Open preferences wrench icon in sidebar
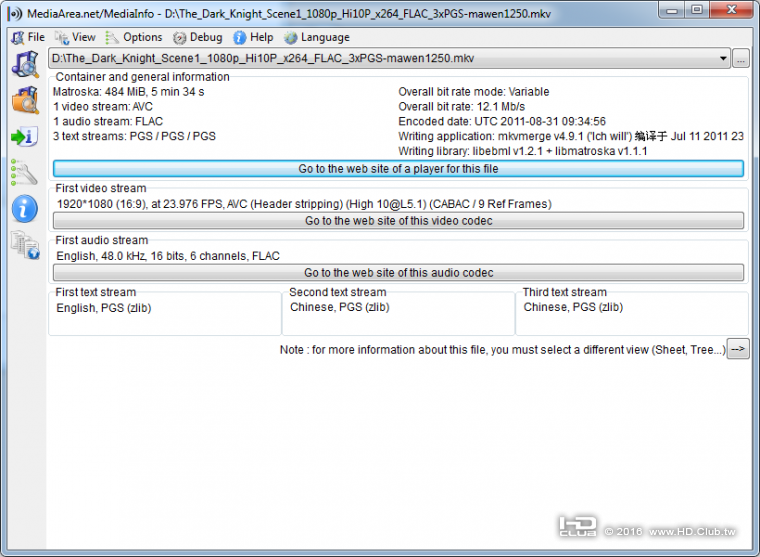This screenshot has height=557, width=760. pyautogui.click(x=24, y=172)
